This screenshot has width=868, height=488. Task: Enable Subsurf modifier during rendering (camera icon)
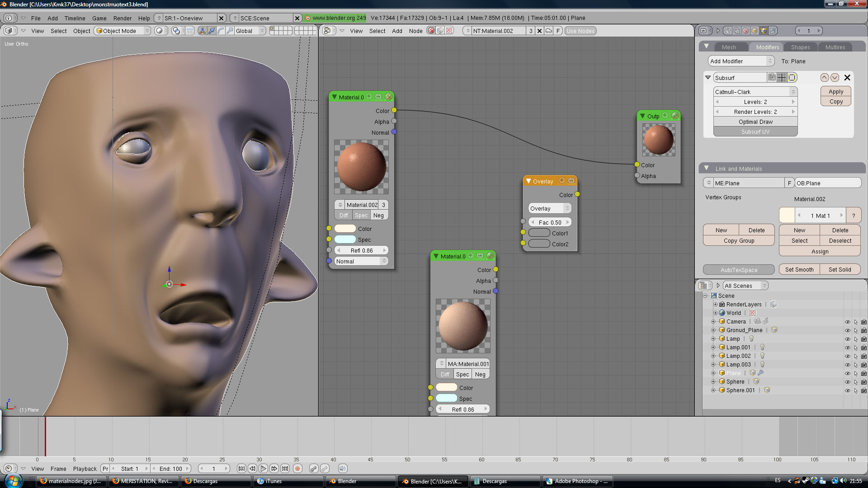772,77
